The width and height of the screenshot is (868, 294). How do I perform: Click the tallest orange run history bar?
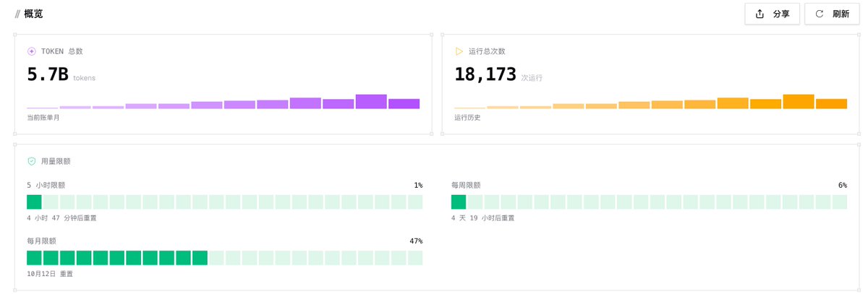pyautogui.click(x=799, y=101)
